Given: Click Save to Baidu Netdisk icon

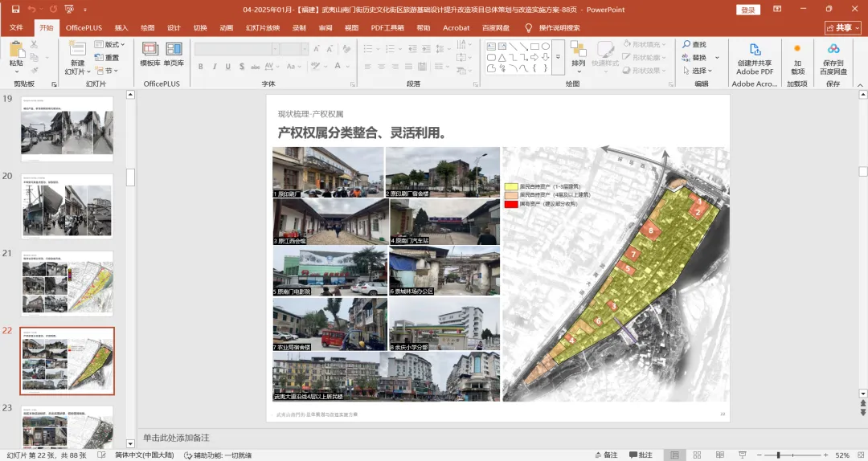Looking at the screenshot, I should [833, 50].
